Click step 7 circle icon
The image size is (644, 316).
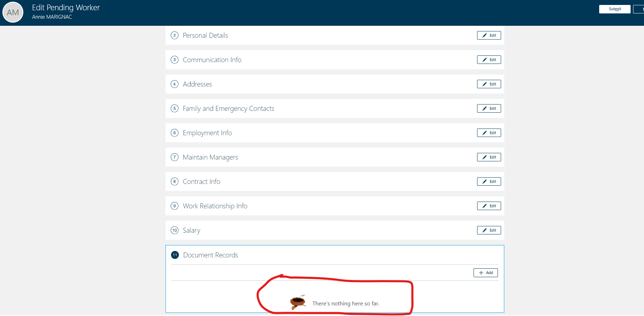pyautogui.click(x=175, y=157)
